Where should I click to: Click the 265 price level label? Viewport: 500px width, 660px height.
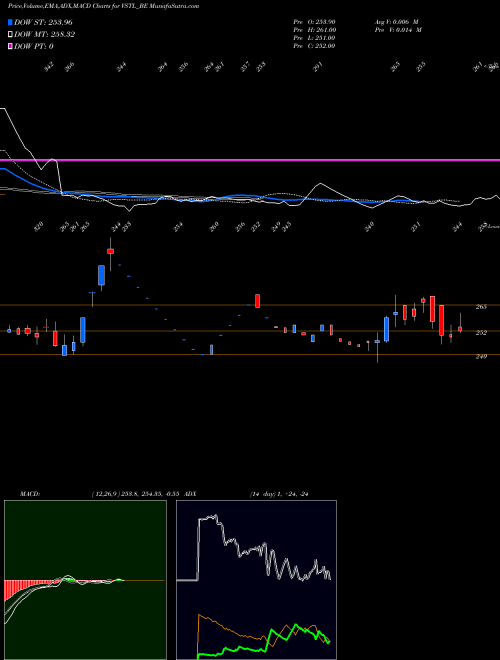point(481,307)
